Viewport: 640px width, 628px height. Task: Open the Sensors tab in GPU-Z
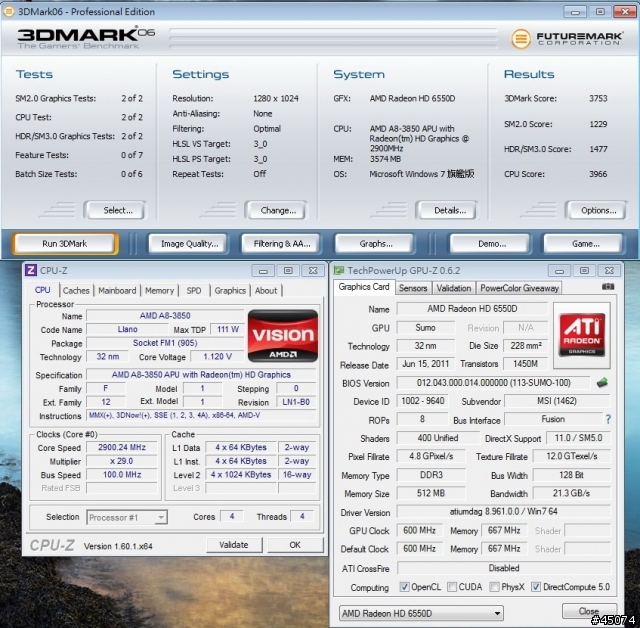point(413,288)
